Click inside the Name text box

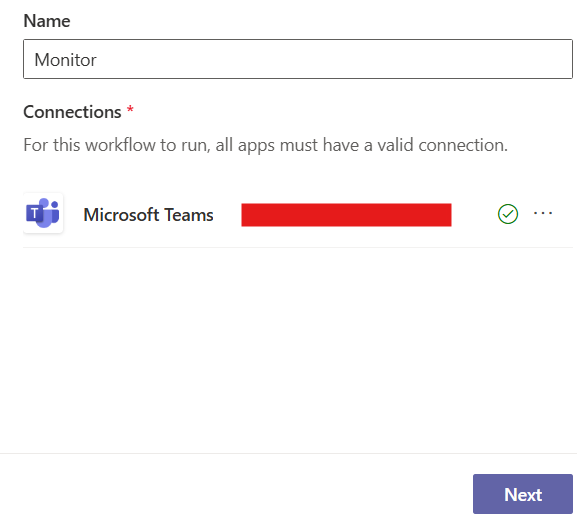click(298, 59)
